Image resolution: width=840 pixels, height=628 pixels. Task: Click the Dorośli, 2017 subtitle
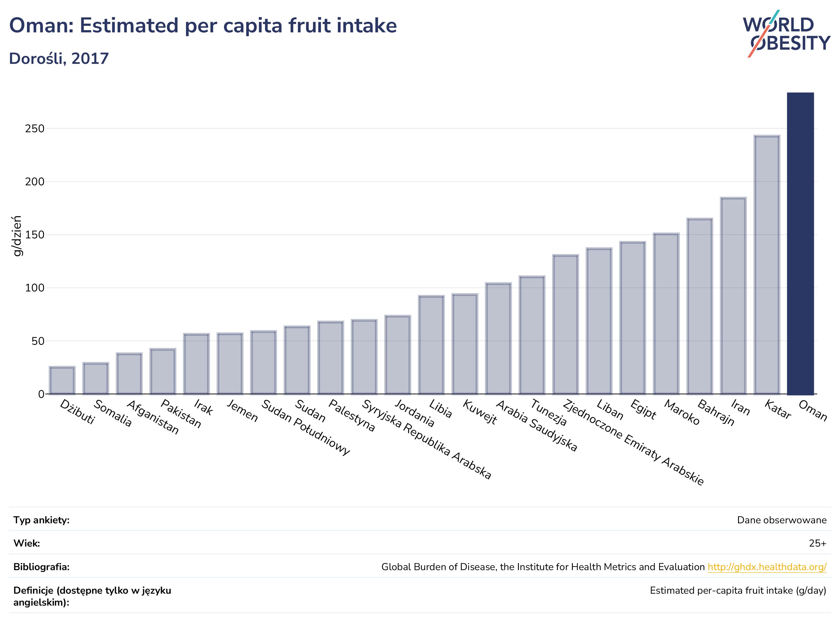[x=59, y=58]
